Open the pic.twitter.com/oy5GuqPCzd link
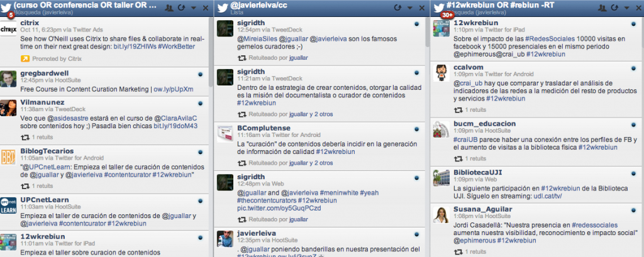644x257 pixels. pos(279,209)
